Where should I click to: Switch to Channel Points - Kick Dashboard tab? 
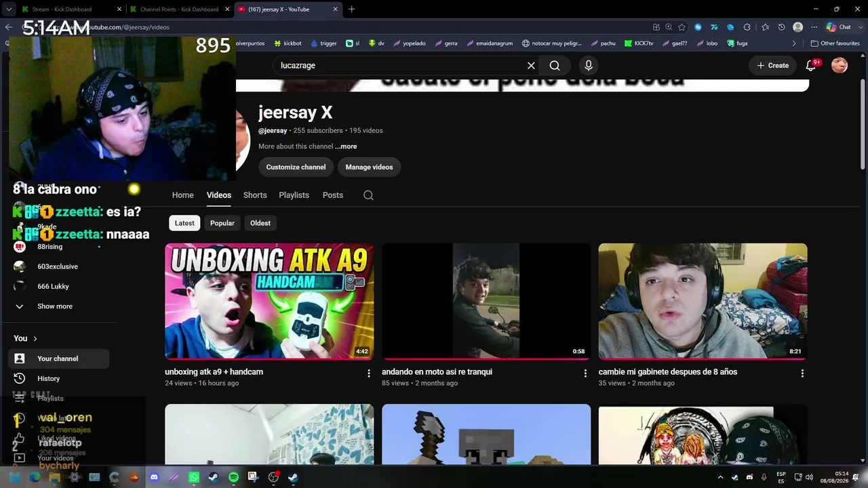(180, 9)
